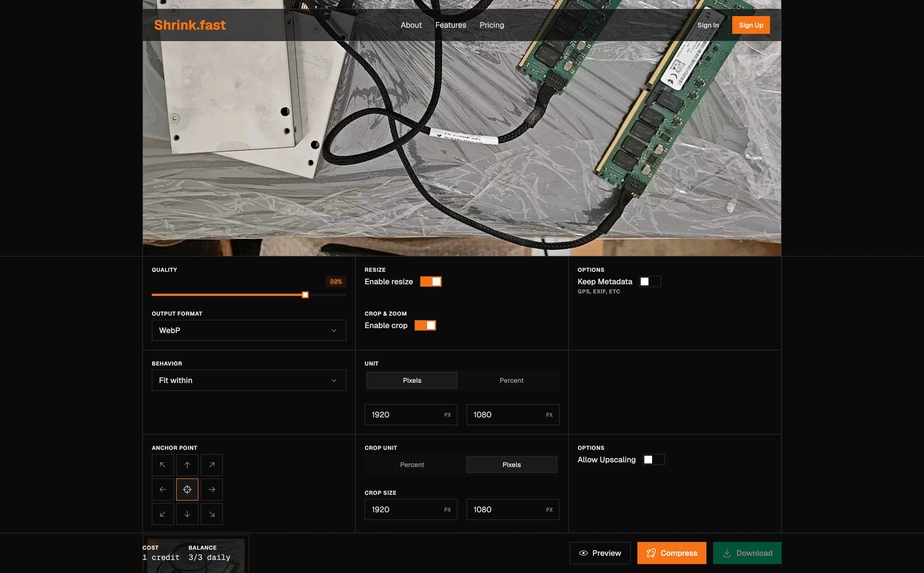Open the Features page
Image resolution: width=924 pixels, height=573 pixels.
(x=450, y=25)
